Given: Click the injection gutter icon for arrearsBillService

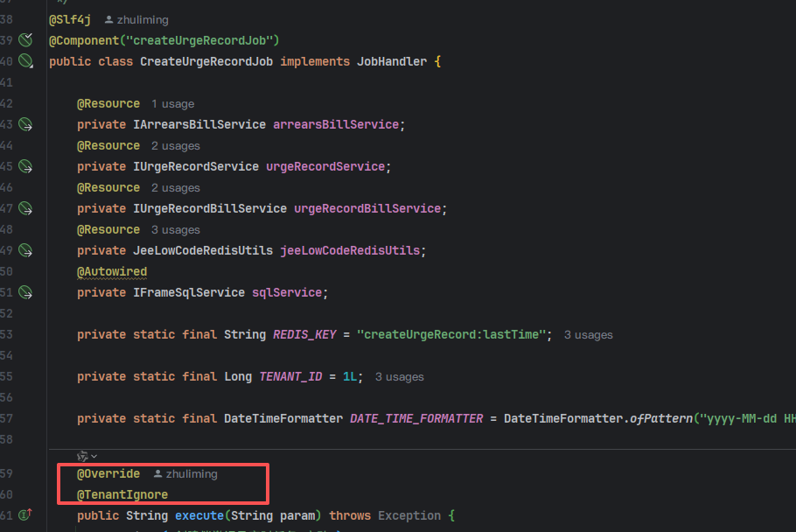Looking at the screenshot, I should tap(25, 124).
